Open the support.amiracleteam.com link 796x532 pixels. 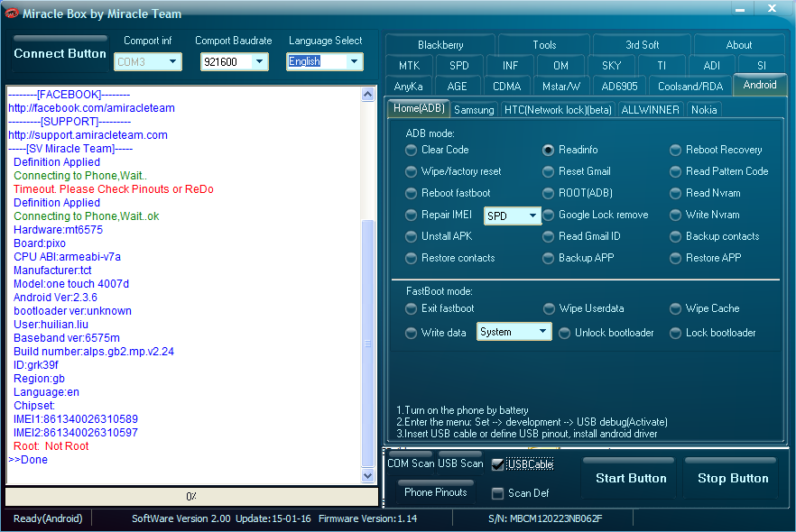[88, 135]
